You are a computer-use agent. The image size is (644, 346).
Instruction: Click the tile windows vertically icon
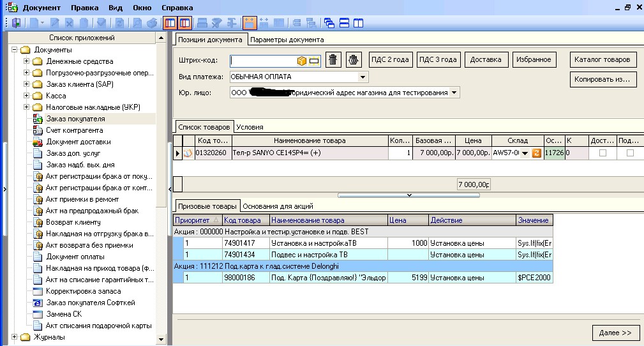tap(359, 23)
